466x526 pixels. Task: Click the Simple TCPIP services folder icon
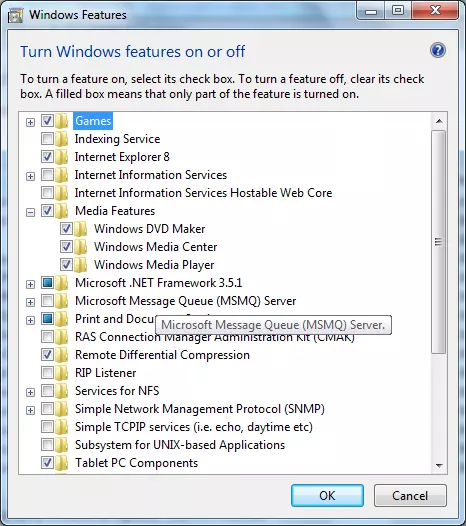[x=61, y=427]
